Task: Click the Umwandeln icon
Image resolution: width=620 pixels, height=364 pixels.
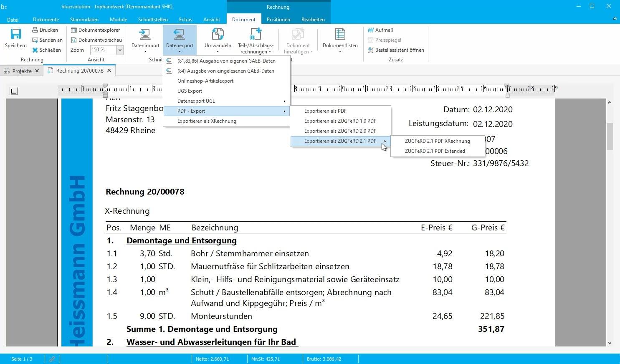Action: coord(218,34)
